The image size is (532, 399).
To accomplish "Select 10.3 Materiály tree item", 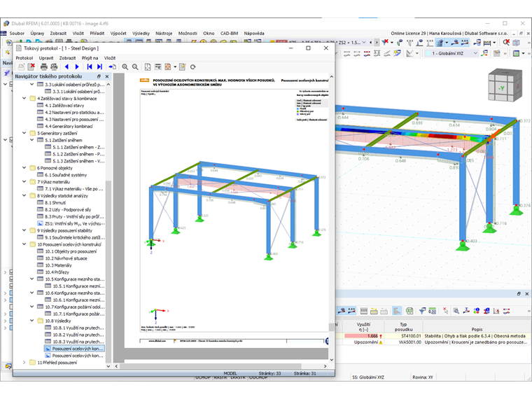I will pos(58,265).
